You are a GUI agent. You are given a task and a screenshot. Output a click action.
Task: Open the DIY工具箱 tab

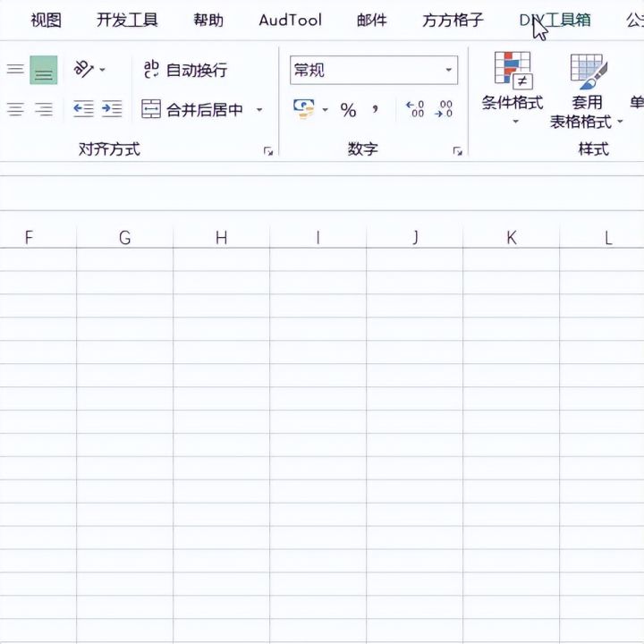tap(555, 20)
